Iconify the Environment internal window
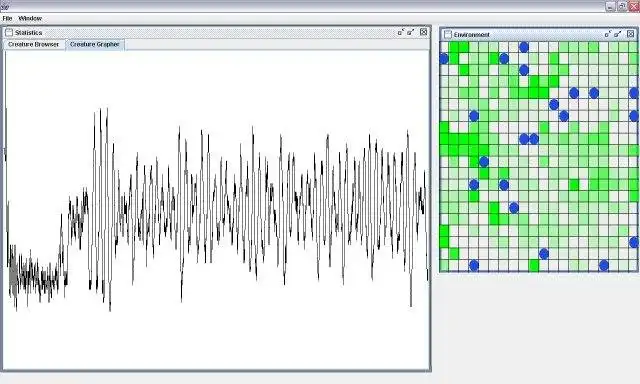Screen dimensions: 640x384 (x=608, y=34)
